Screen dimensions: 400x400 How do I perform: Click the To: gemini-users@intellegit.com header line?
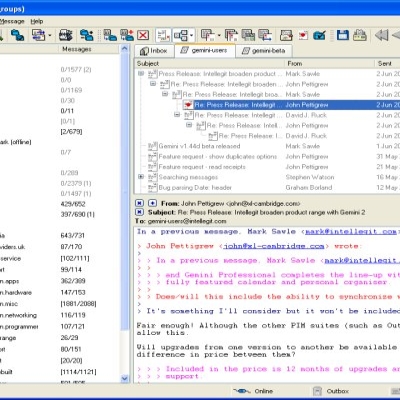click(x=181, y=221)
